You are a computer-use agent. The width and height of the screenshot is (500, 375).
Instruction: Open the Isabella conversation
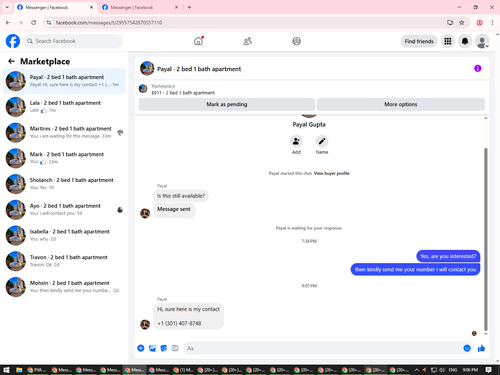[x=64, y=235]
